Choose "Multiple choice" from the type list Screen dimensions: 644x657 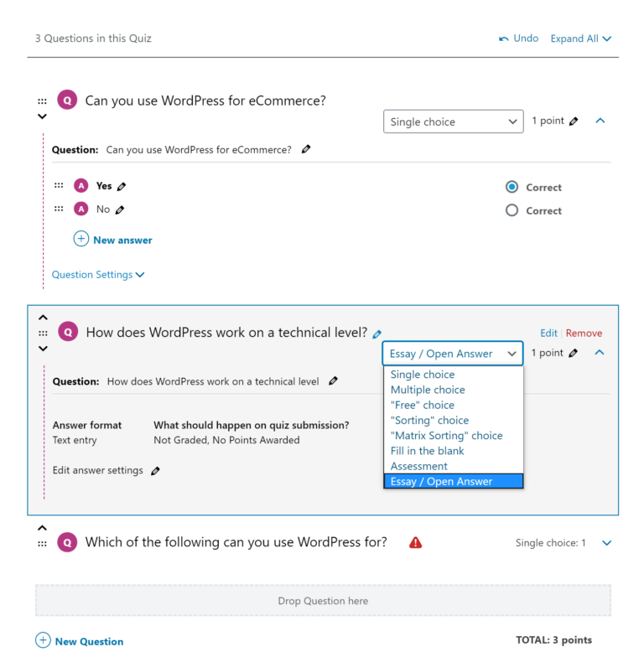click(x=428, y=390)
